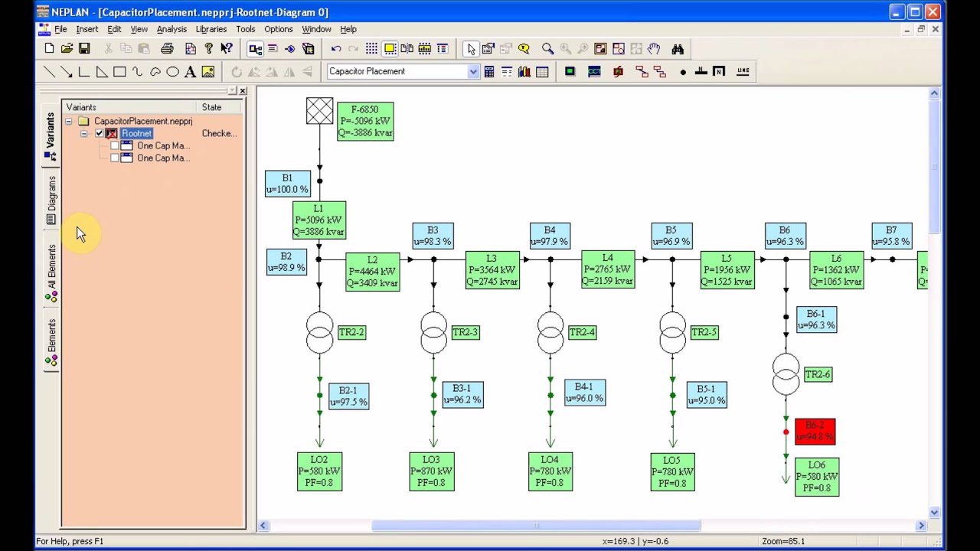Click the Open folder icon
This screenshot has width=980, height=551.
point(67,49)
